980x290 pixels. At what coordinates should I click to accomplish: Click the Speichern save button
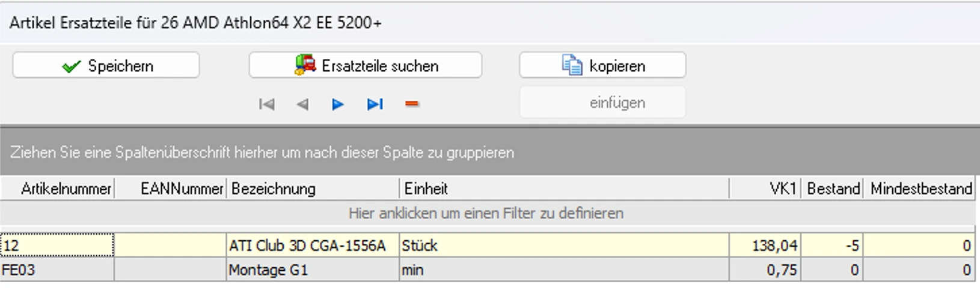click(106, 65)
